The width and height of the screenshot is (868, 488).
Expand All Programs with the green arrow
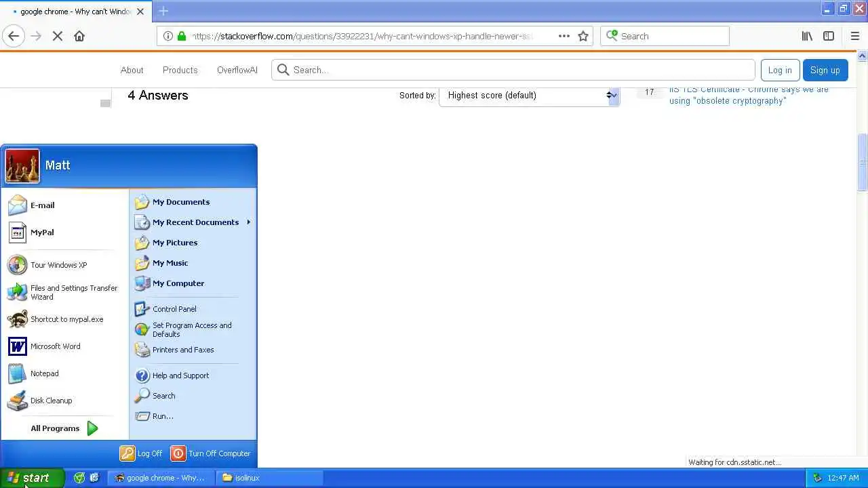pos(92,428)
